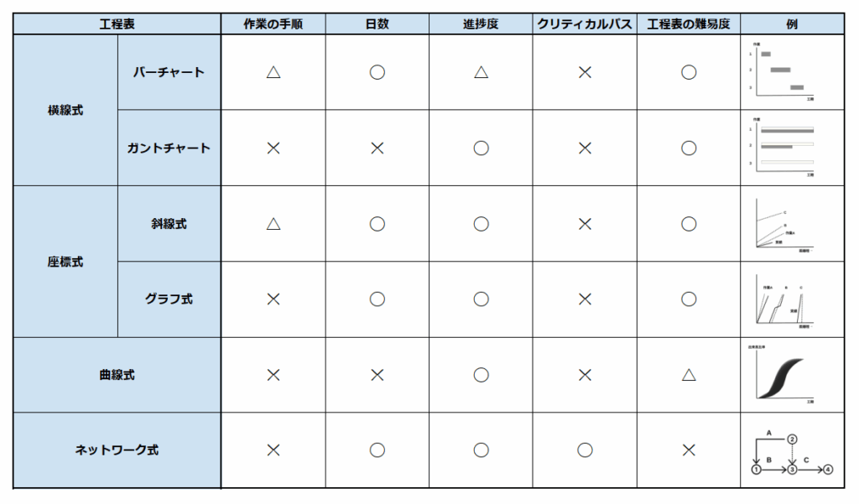Select the cross in ネットワーク式 難易度 cell

click(x=689, y=450)
